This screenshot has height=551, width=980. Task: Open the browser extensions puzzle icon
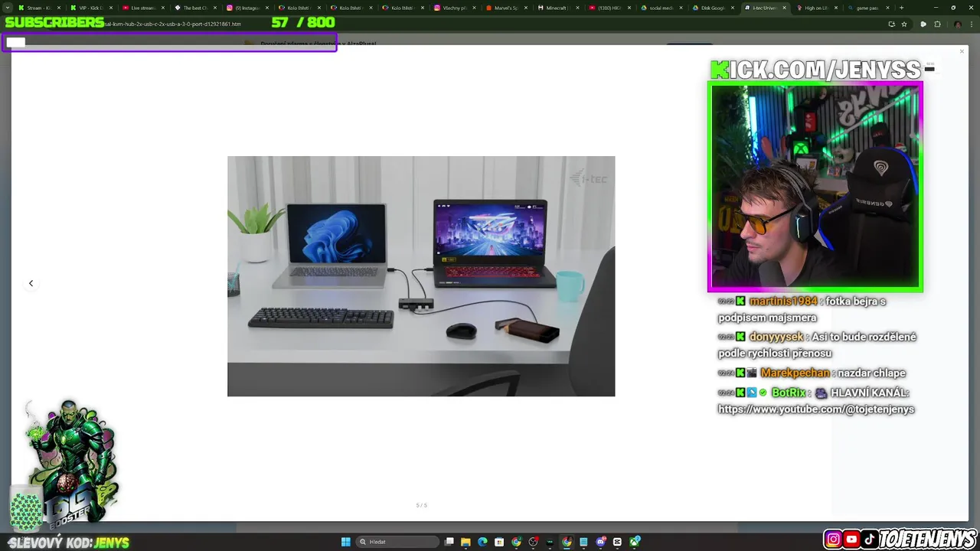tap(937, 24)
